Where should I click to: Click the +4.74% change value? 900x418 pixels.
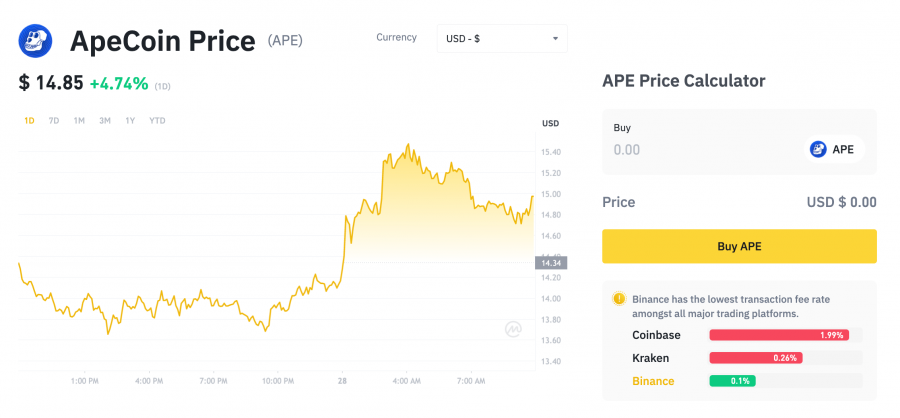tap(119, 84)
